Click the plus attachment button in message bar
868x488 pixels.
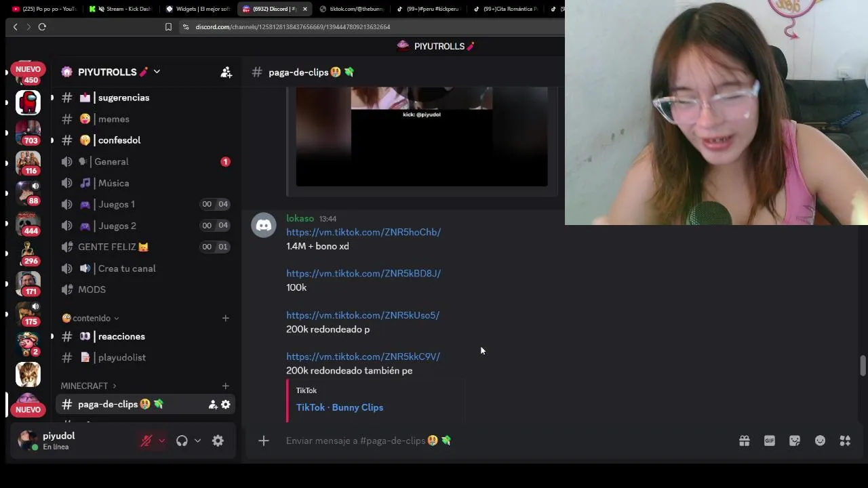point(263,441)
